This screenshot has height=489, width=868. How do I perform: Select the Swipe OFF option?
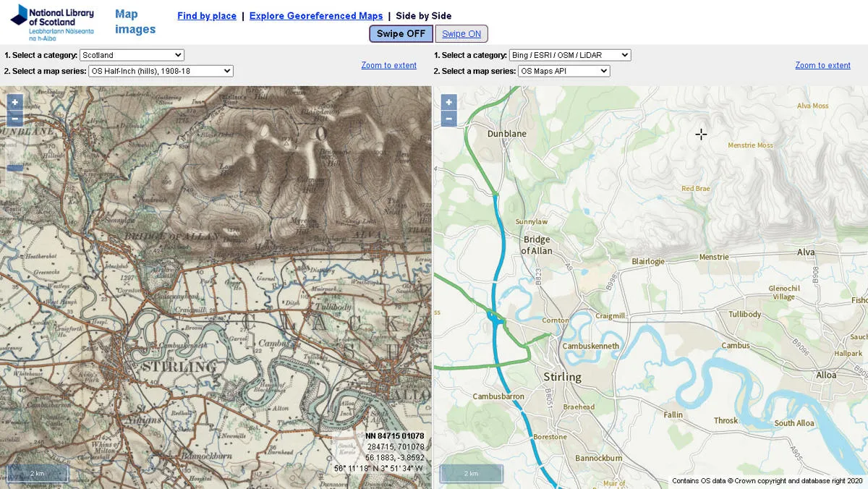(x=401, y=33)
